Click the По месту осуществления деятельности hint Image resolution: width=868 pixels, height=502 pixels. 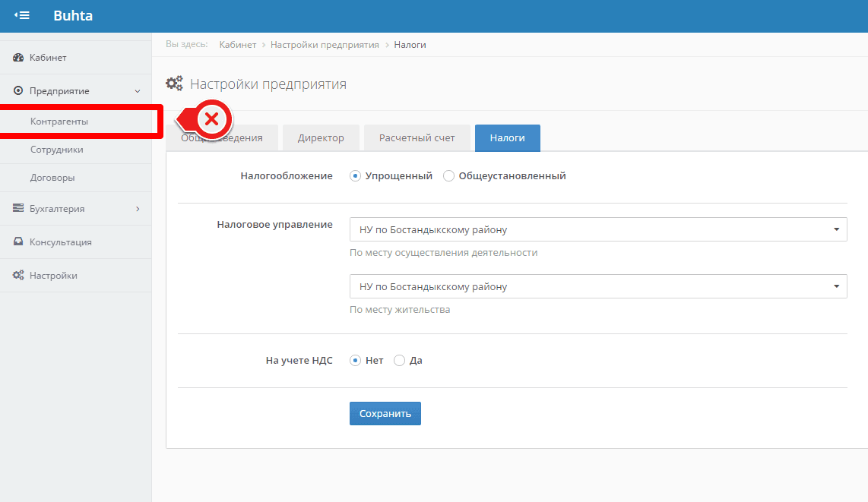tap(443, 253)
